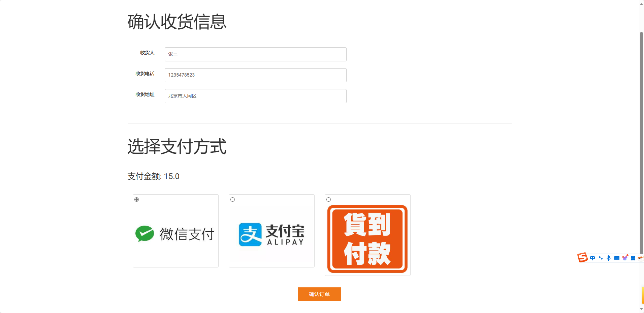This screenshot has width=644, height=313.
Task: Open the Sogou toolbox grid icon
Action: click(x=634, y=258)
